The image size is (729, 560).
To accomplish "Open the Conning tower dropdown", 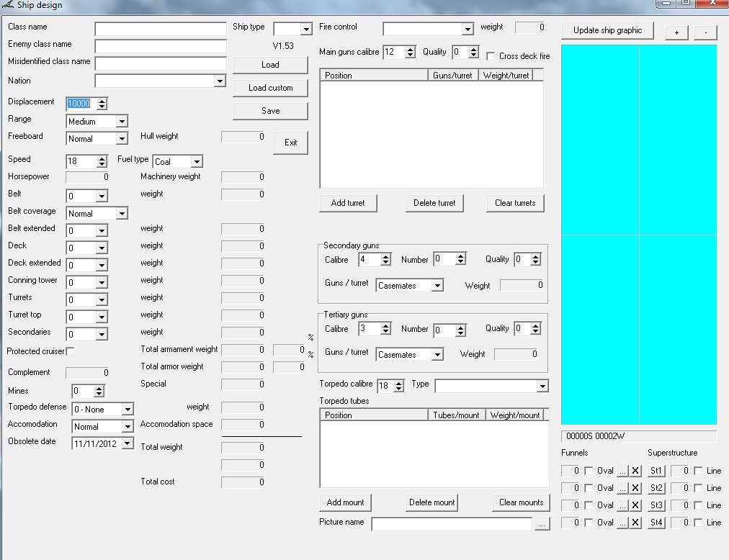I will click(102, 283).
